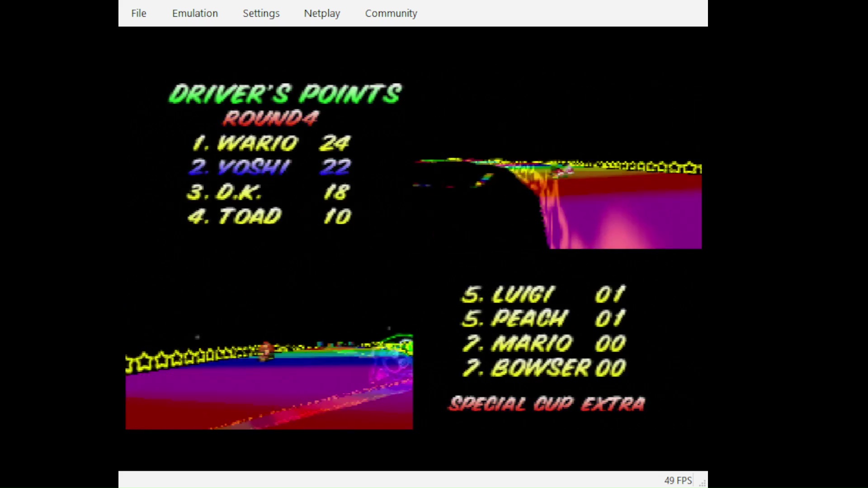Select the 4. TOAD 10 standings row

click(269, 216)
